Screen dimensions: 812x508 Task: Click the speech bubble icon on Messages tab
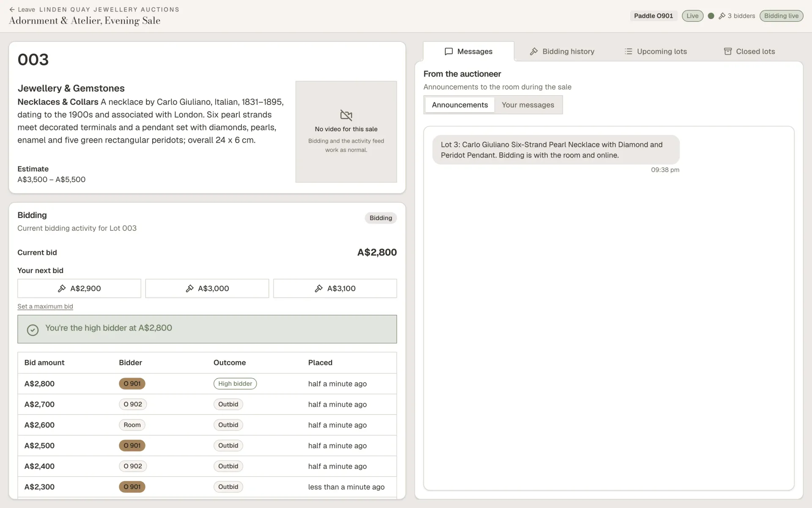pos(449,51)
